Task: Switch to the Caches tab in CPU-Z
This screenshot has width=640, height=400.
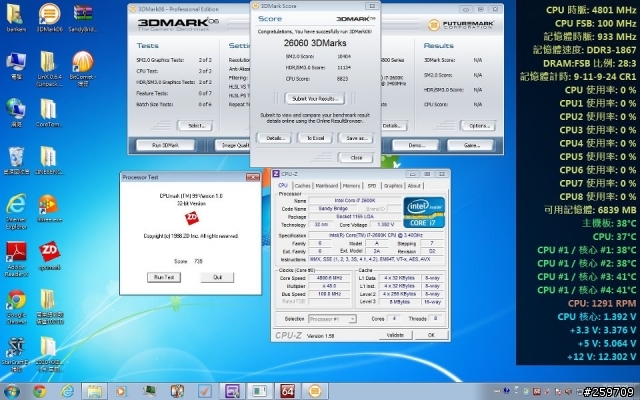Action: click(x=302, y=186)
